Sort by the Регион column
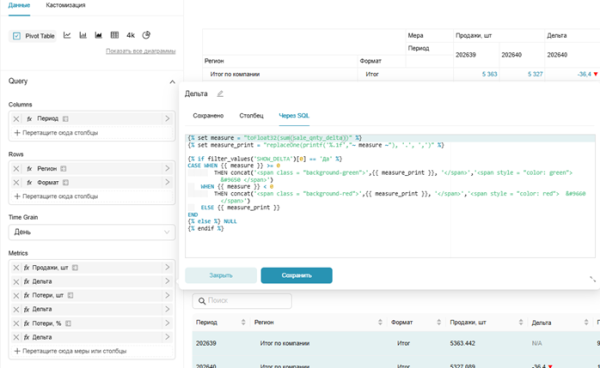 (380, 322)
